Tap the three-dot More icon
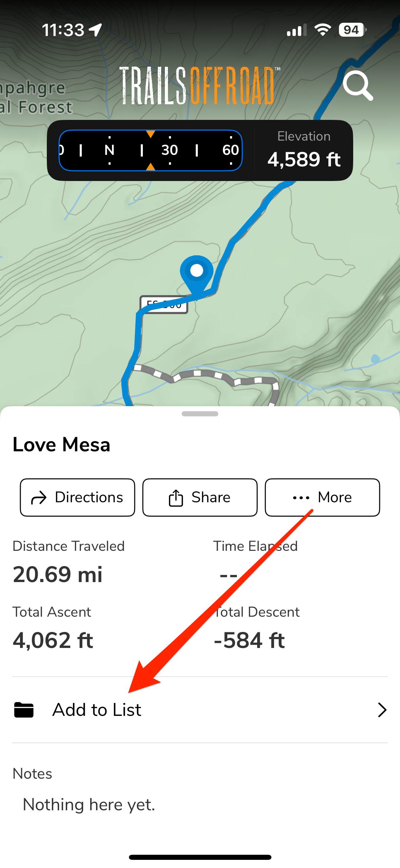Image resolution: width=400 pixels, height=868 pixels. click(x=301, y=498)
